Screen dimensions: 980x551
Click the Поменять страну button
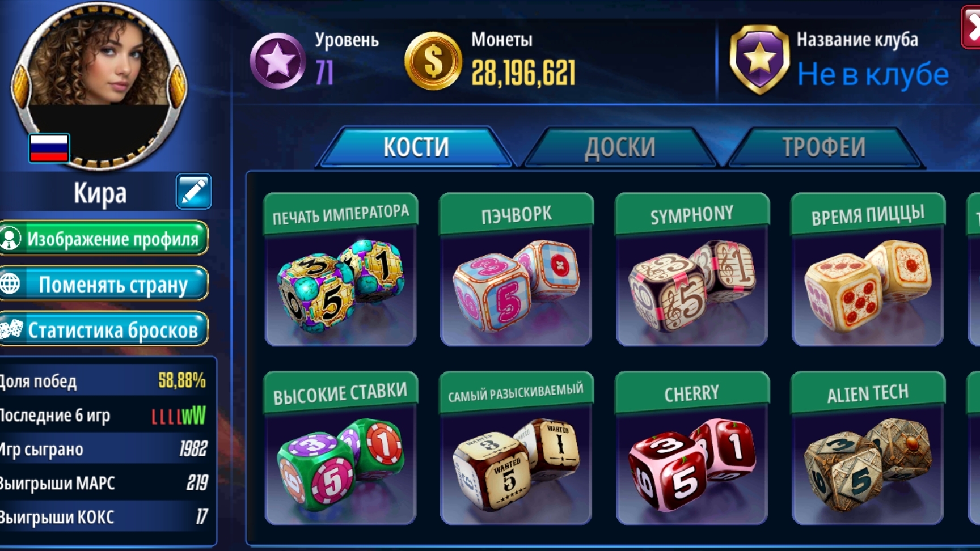tap(104, 283)
